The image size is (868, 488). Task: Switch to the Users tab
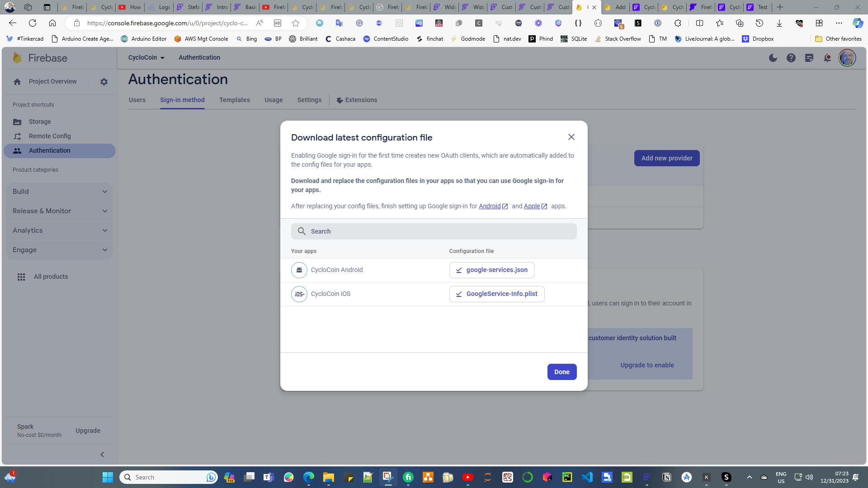pos(137,100)
